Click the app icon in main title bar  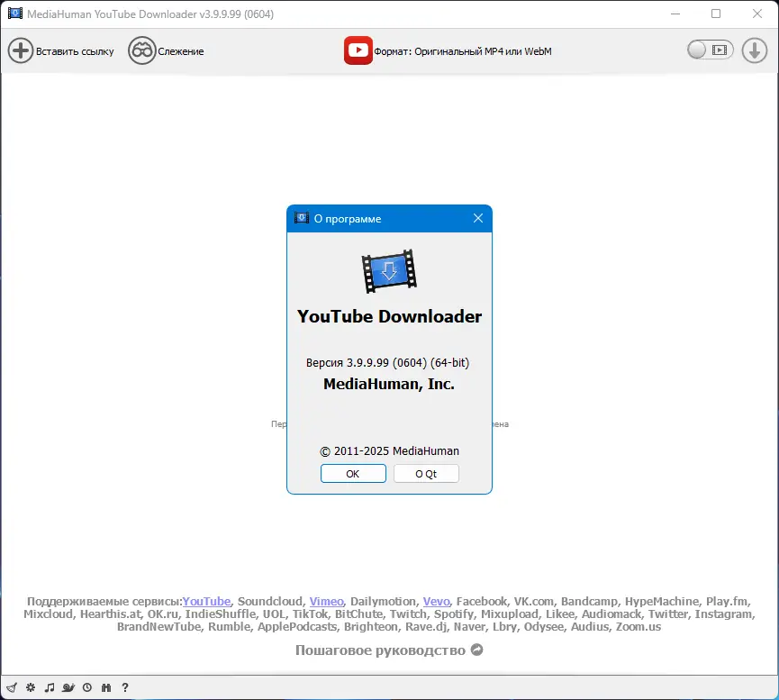(x=15, y=14)
